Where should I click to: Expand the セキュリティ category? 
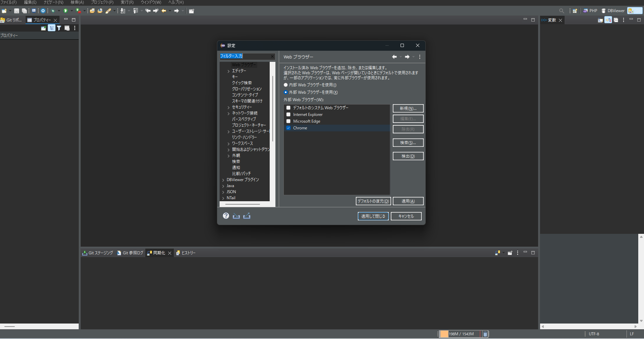(x=228, y=107)
